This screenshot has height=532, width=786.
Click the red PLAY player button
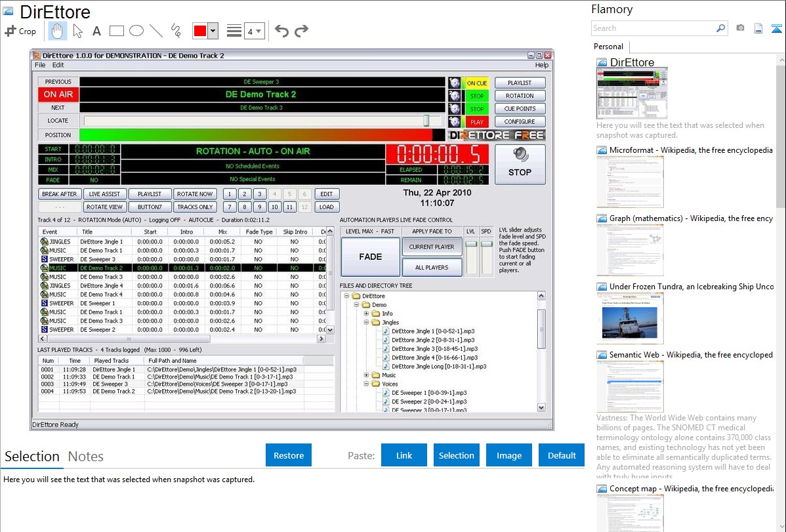click(477, 122)
